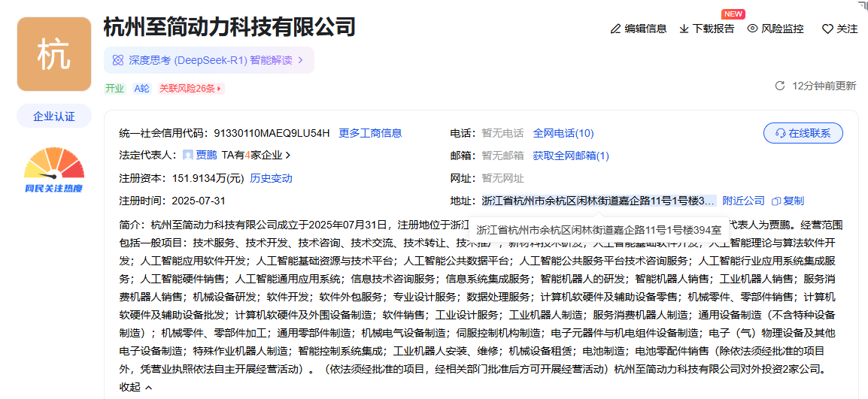This screenshot has width=868, height=399.
Task: Open 深度思考 (DeepSeek-R1) 智能解读
Action: [208, 60]
